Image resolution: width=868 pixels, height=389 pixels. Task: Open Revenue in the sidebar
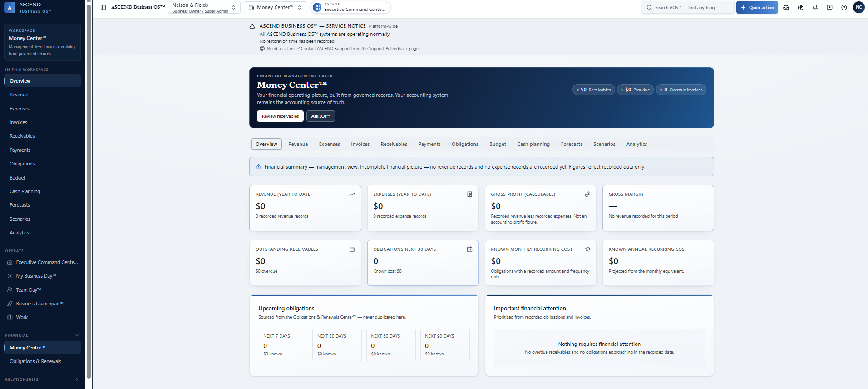42,95
